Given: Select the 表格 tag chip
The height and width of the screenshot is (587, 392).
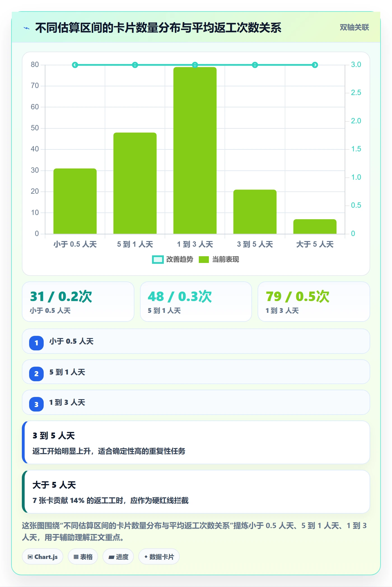Looking at the screenshot, I should point(83,557).
